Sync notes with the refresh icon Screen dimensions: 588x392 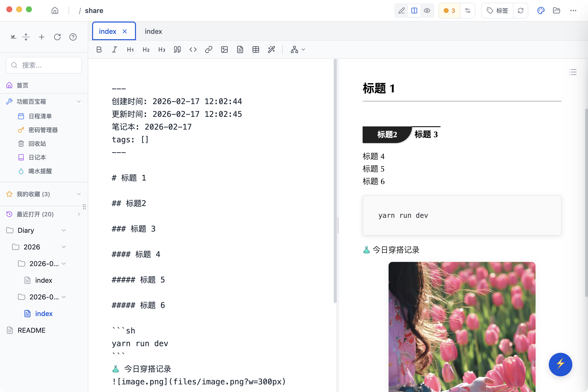521,11
